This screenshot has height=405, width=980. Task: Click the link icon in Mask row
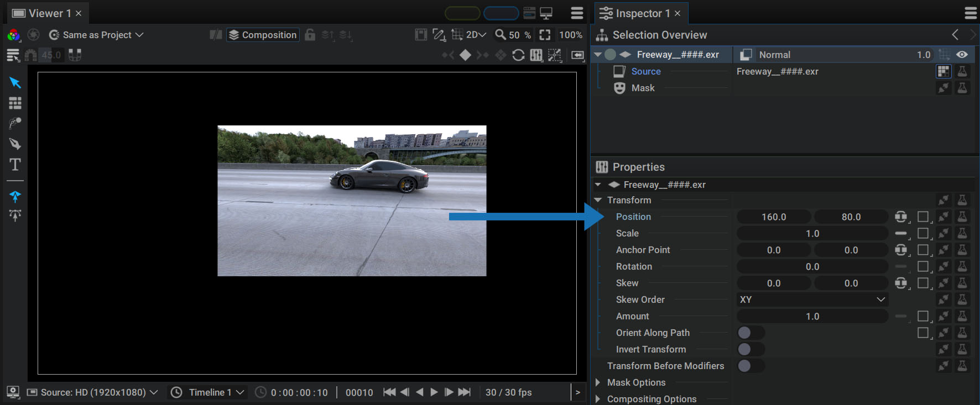[943, 88]
